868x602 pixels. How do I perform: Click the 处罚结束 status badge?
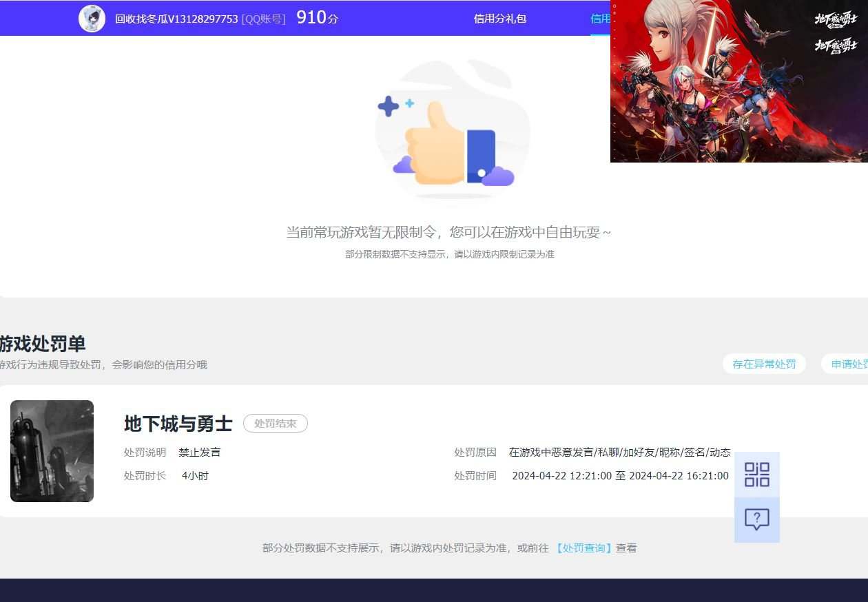click(276, 424)
